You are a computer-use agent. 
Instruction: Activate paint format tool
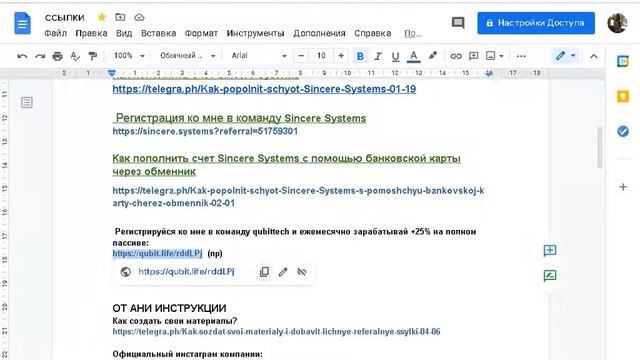(93, 56)
